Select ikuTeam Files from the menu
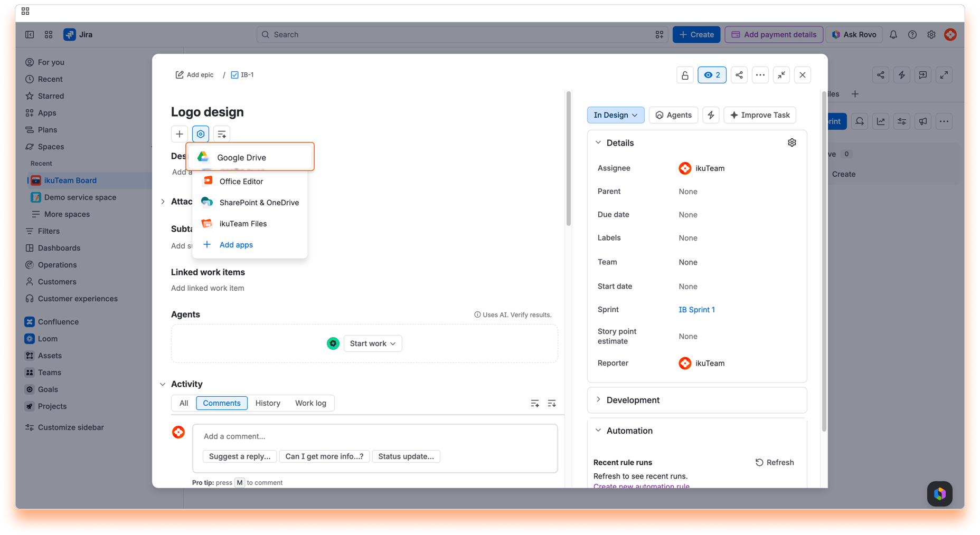Screen dimensions: 980x535 click(250, 223)
